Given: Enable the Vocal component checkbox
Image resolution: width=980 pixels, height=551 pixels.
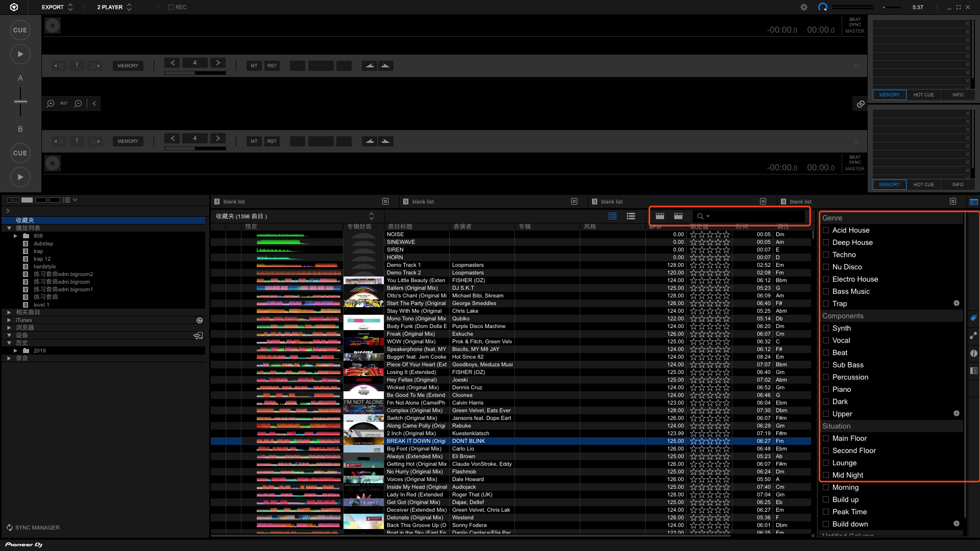Looking at the screenshot, I should 826,340.
